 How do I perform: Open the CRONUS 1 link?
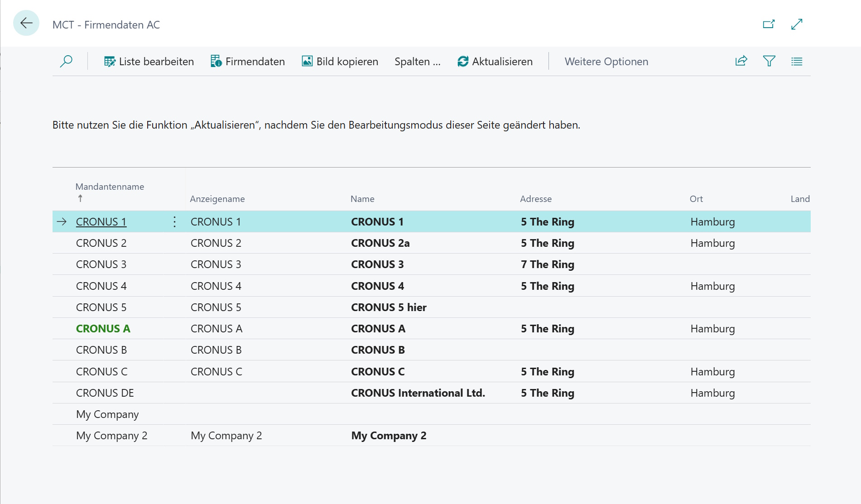click(x=101, y=221)
